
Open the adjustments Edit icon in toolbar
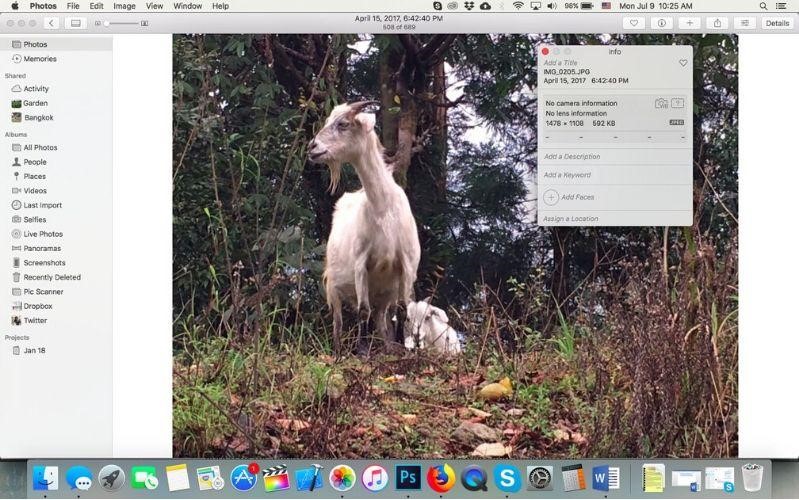745,23
